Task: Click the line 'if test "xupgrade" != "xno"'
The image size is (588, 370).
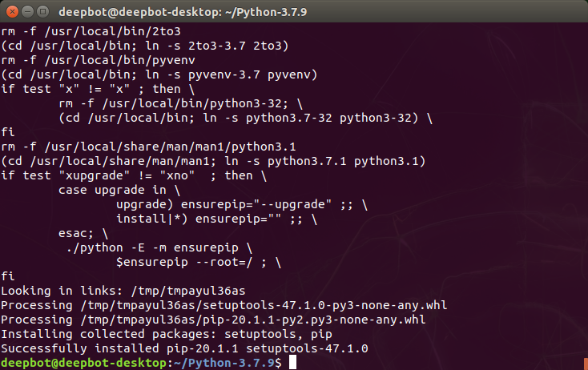Action: click(134, 175)
